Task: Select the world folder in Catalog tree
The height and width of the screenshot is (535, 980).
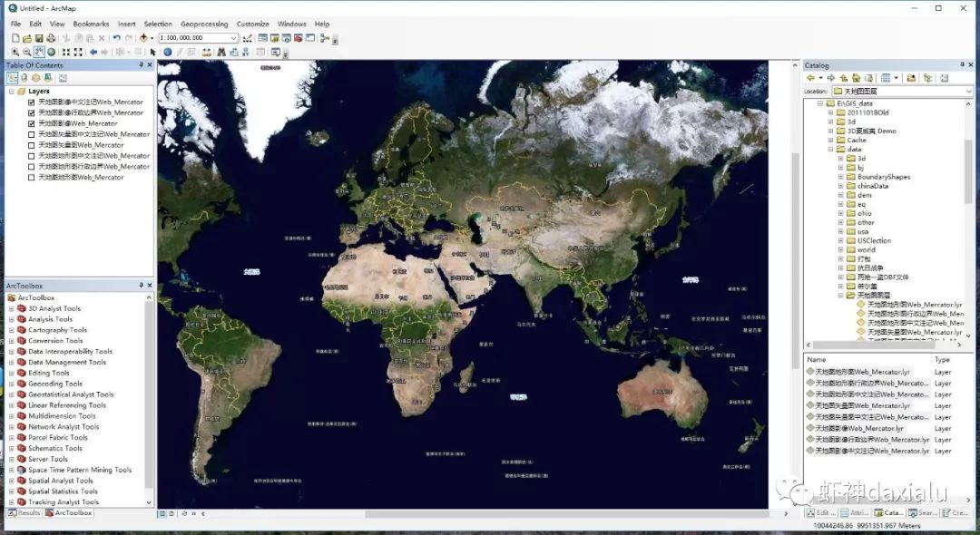Action: tap(866, 249)
